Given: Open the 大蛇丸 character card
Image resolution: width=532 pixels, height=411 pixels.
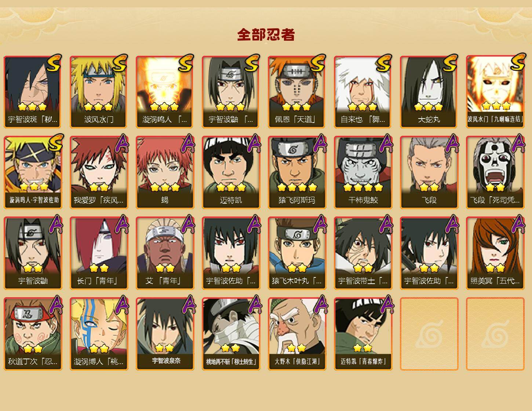Looking at the screenshot, I should click(x=429, y=92).
